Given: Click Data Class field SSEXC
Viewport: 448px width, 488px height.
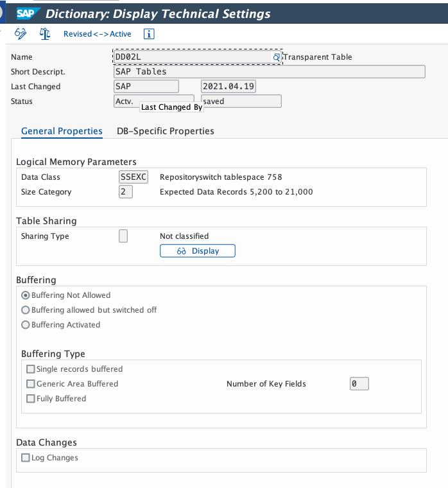Looking at the screenshot, I should click(134, 177).
